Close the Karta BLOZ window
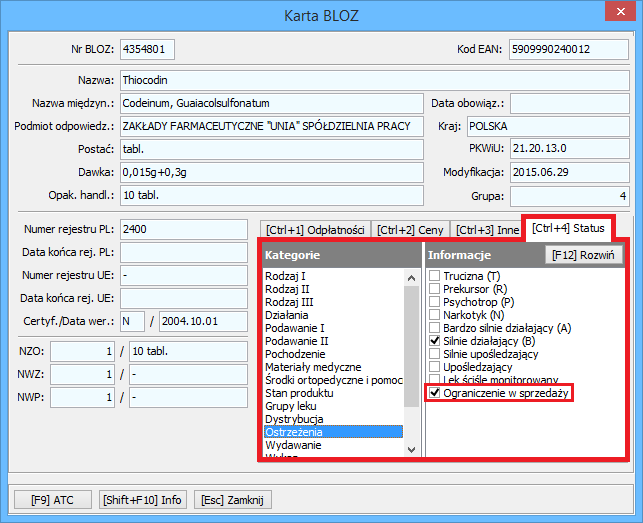Screen dimensions: 643x523 620,11
